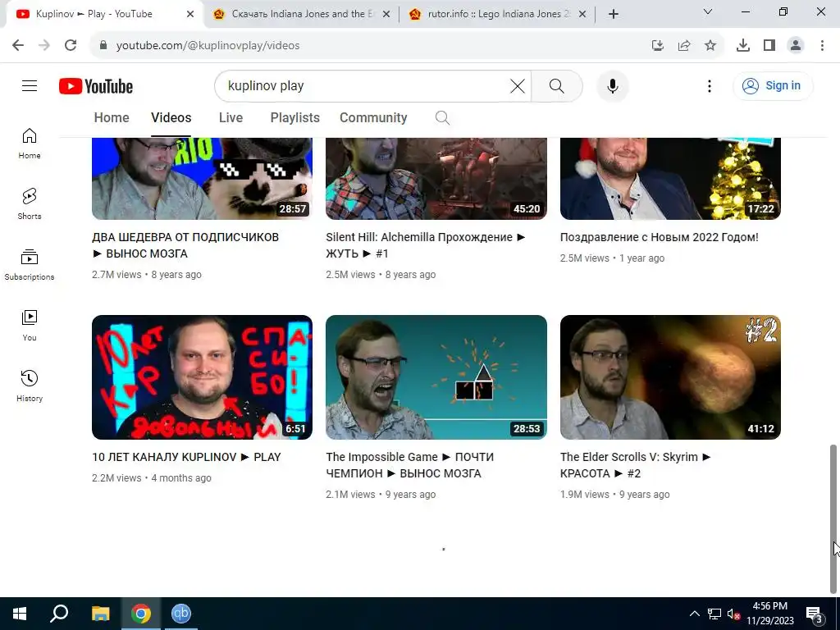Bookmark this page with the star icon
840x630 pixels.
(x=710, y=46)
